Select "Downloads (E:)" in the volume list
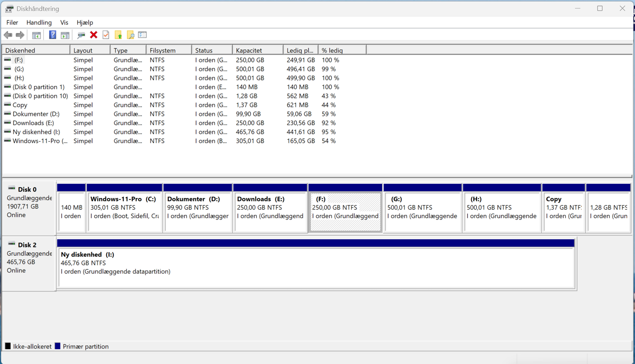Screen dimensions: 635x364 (33, 123)
